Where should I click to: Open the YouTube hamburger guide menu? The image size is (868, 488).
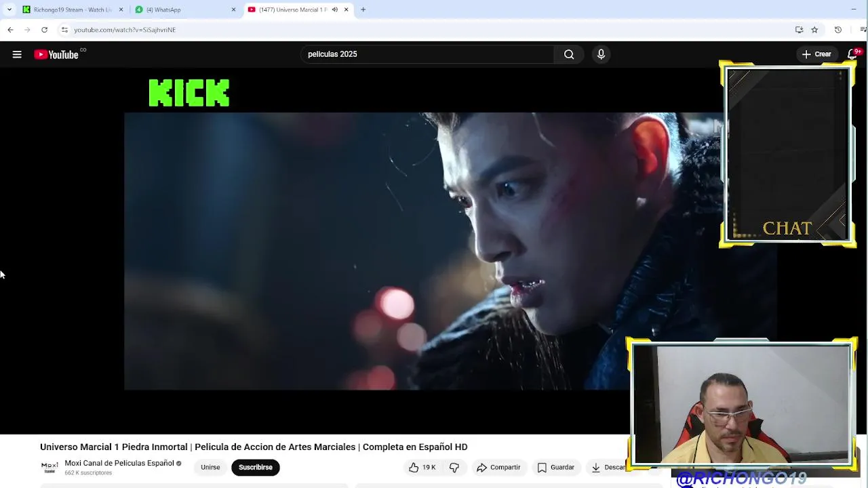click(x=17, y=54)
